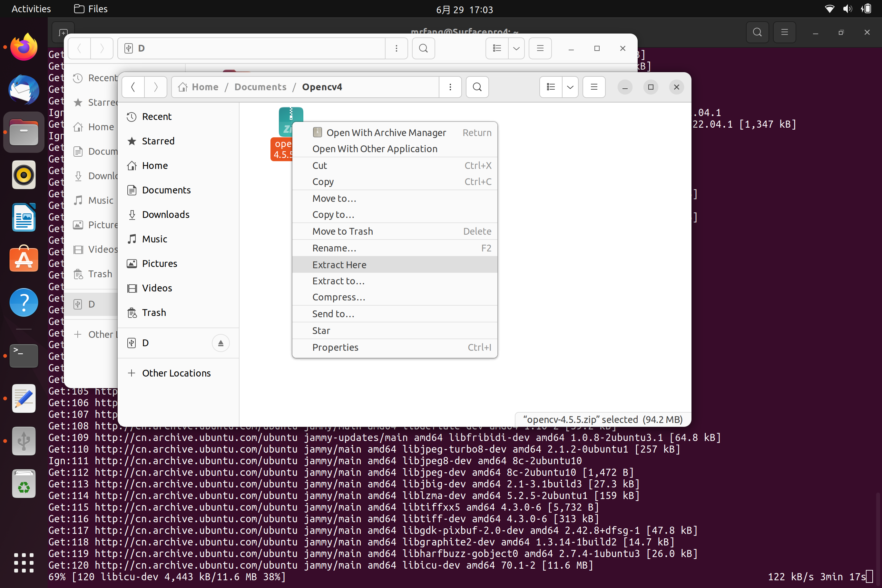Switch to list view in Opencv4 window

pyautogui.click(x=551, y=87)
